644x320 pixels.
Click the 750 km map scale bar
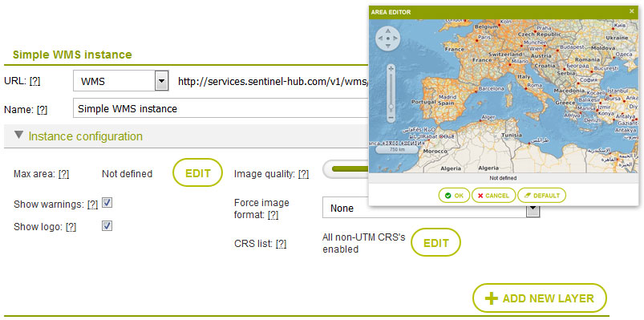coord(397,149)
